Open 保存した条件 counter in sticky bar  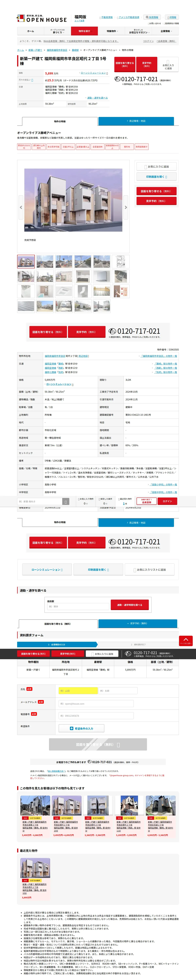(105, 501)
